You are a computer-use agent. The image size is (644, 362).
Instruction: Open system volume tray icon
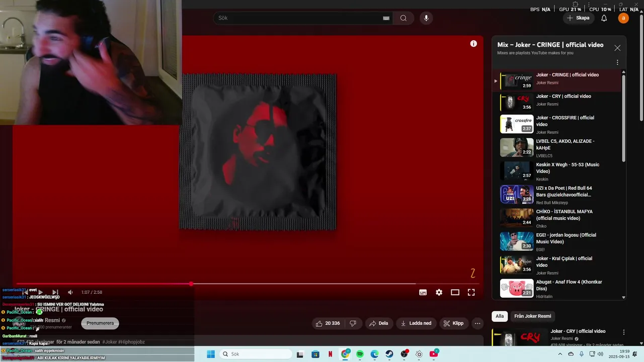601,354
